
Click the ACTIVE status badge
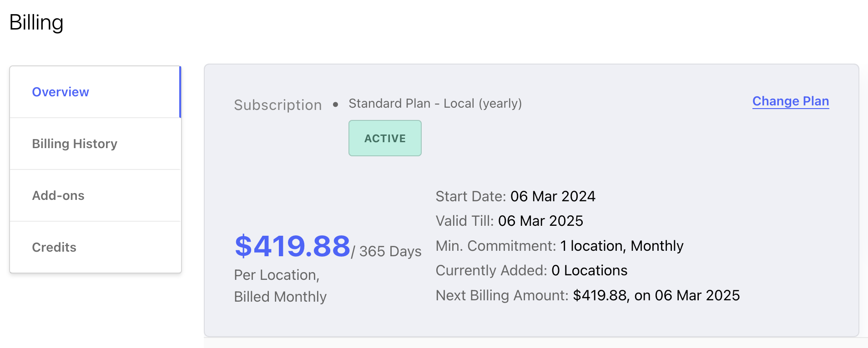point(385,138)
